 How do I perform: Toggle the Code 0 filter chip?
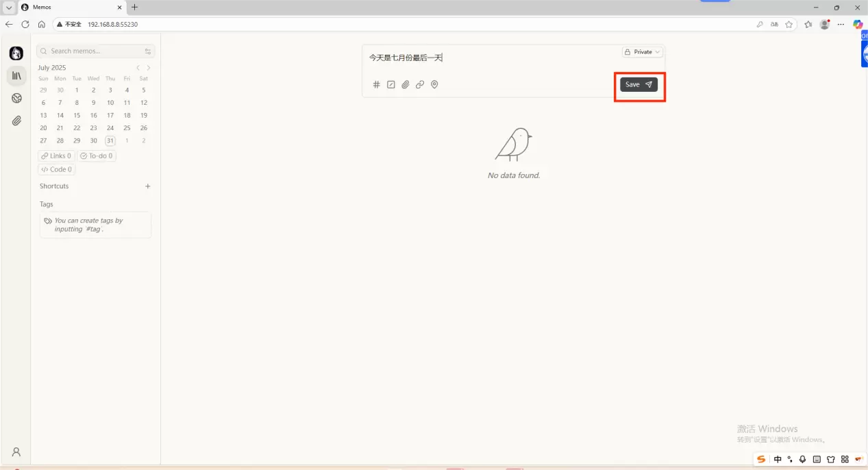pos(56,169)
